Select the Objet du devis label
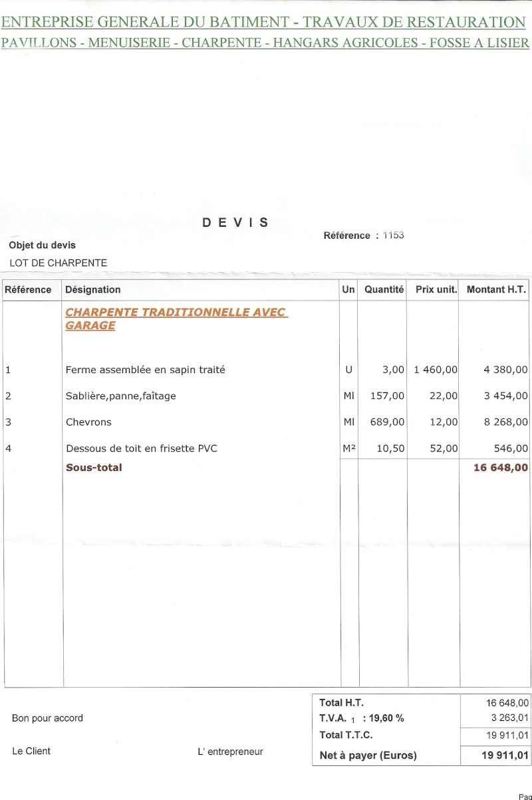This screenshot has width=532, height=800. (x=43, y=245)
